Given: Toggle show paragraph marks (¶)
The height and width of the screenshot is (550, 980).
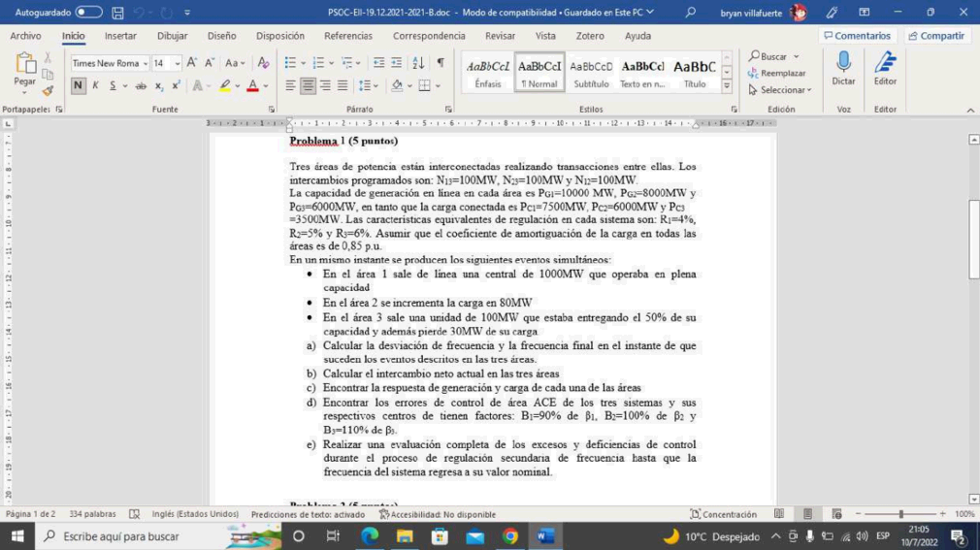Looking at the screenshot, I should 441,62.
